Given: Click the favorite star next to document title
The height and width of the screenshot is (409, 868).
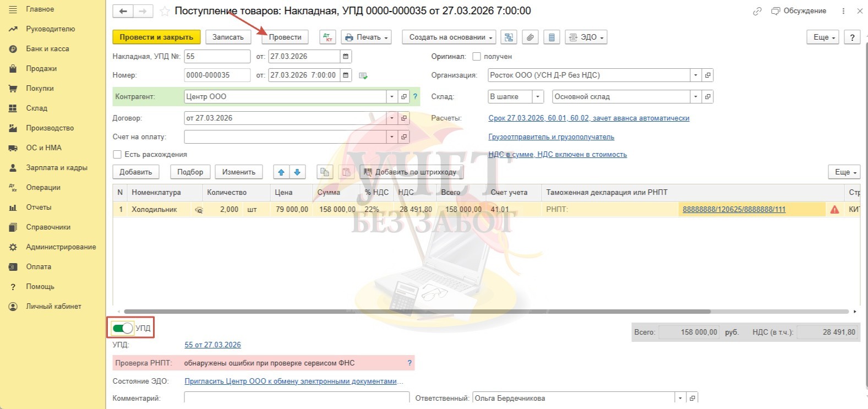Looking at the screenshot, I should click(x=165, y=11).
